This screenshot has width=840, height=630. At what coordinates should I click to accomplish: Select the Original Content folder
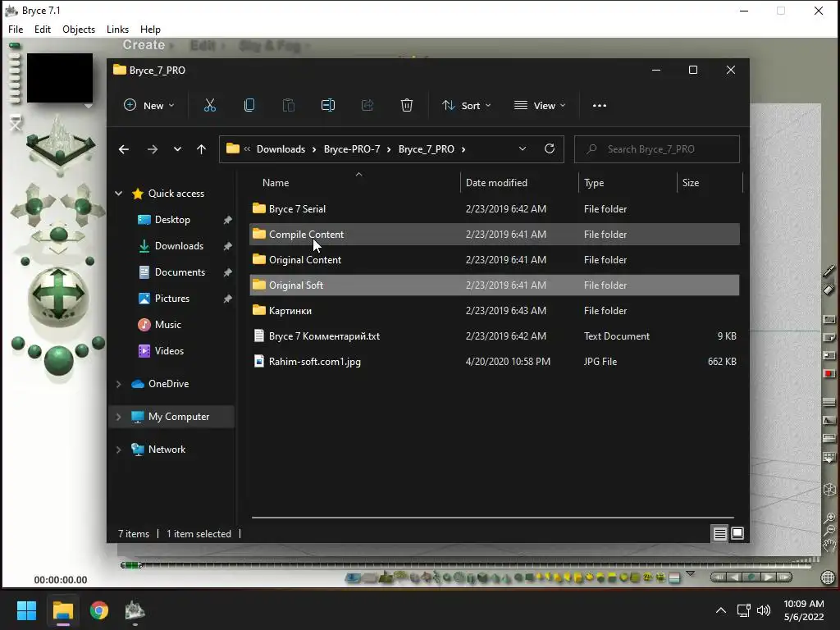(495, 260)
